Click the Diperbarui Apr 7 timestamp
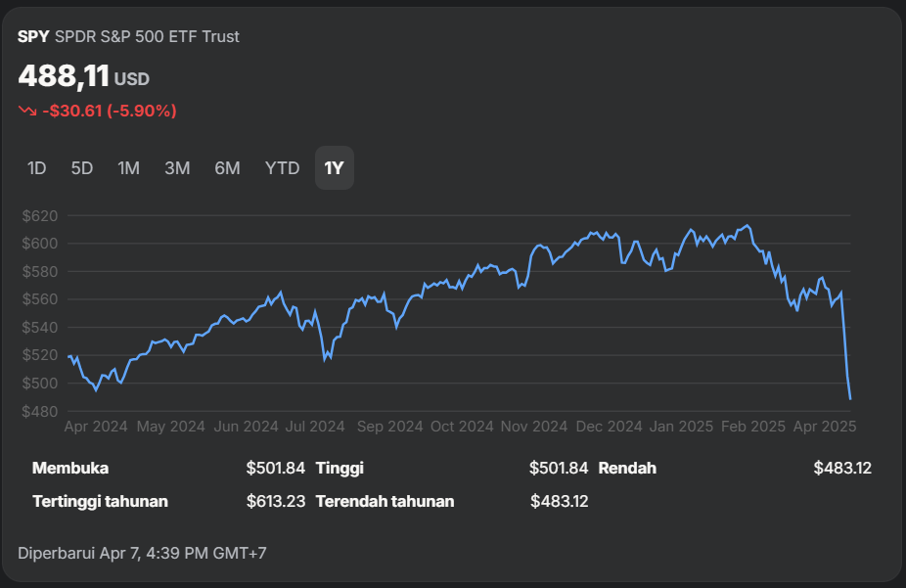 (x=142, y=554)
